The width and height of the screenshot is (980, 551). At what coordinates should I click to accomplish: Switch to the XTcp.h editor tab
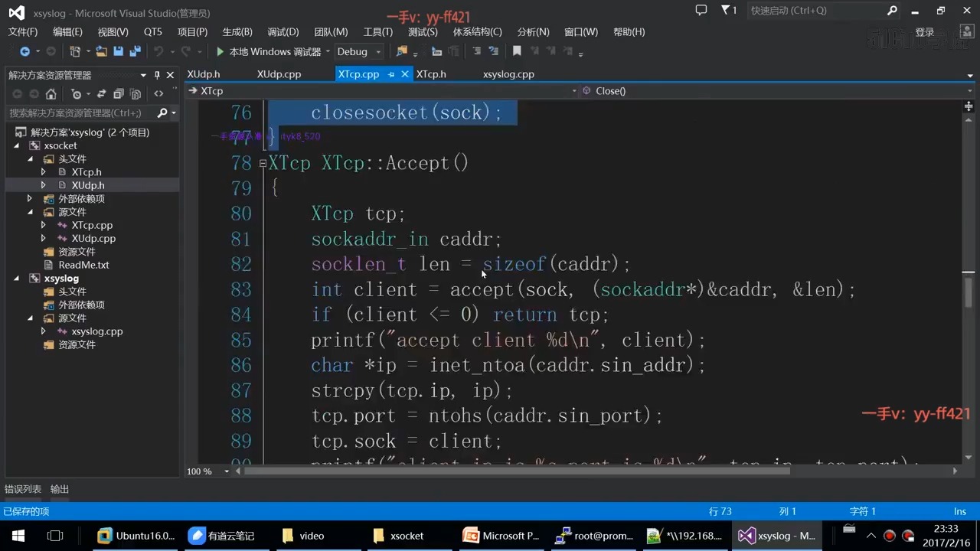[x=431, y=74]
